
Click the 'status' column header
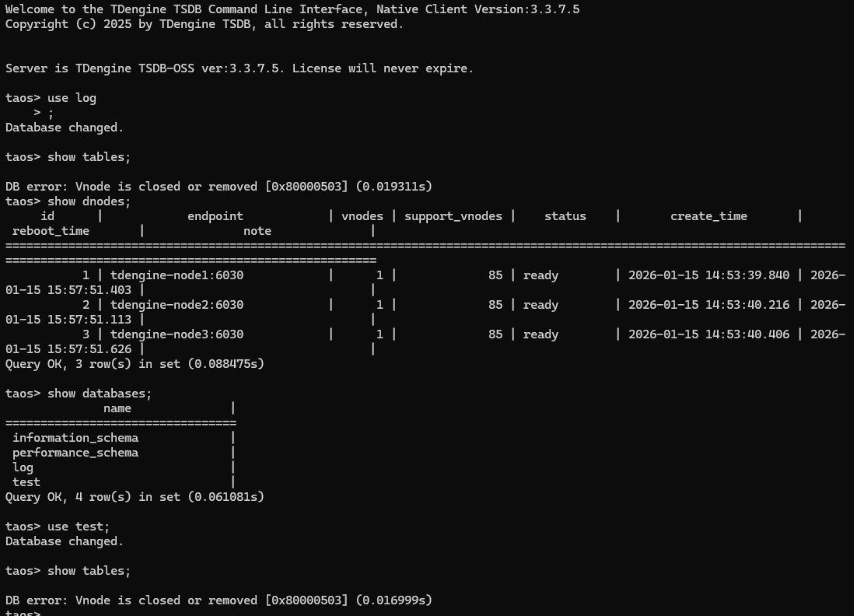point(565,216)
